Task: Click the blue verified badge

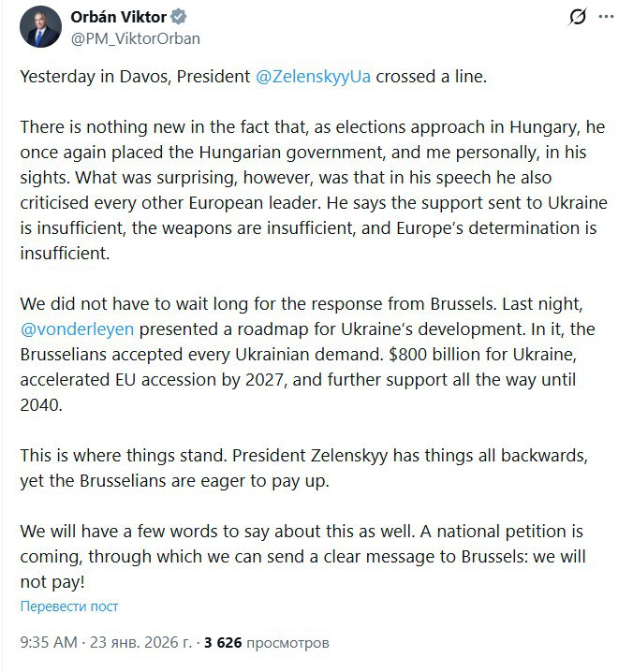Action: pos(178,17)
